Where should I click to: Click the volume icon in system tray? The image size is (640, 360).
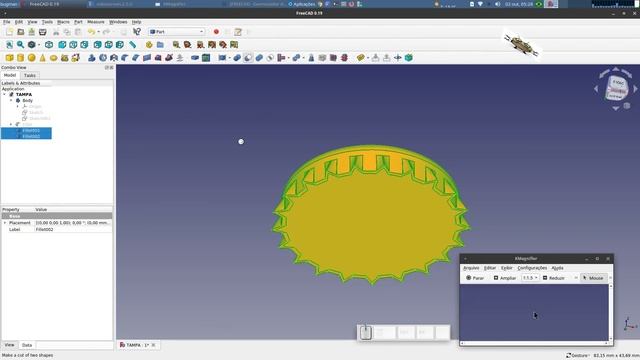coord(497,4)
